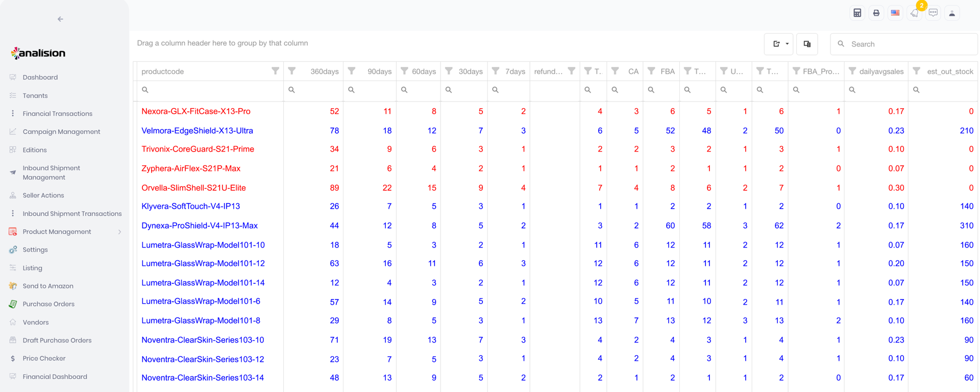Sort by the est_out_stock column header
This screenshot has width=980, height=392.
coord(949,71)
